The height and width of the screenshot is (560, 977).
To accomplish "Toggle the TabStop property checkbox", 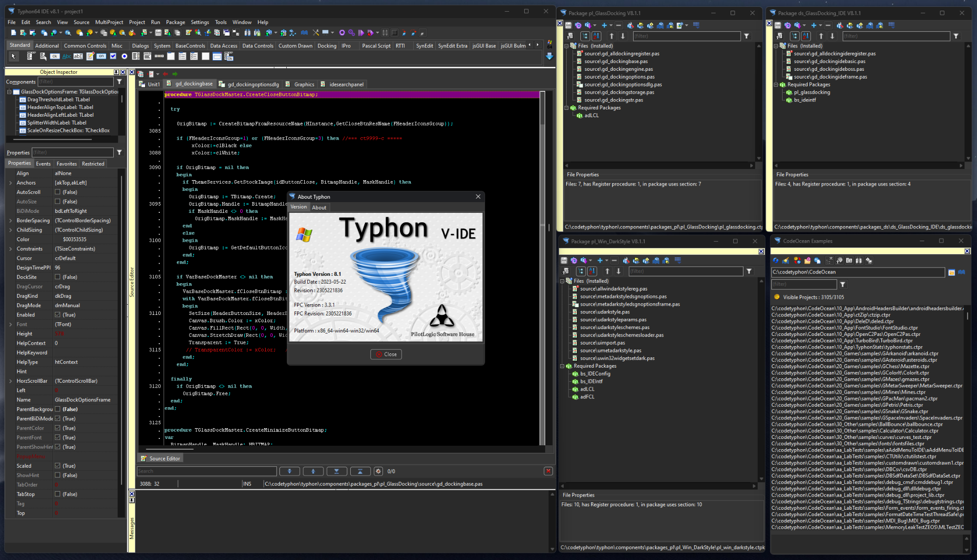I will [58, 494].
